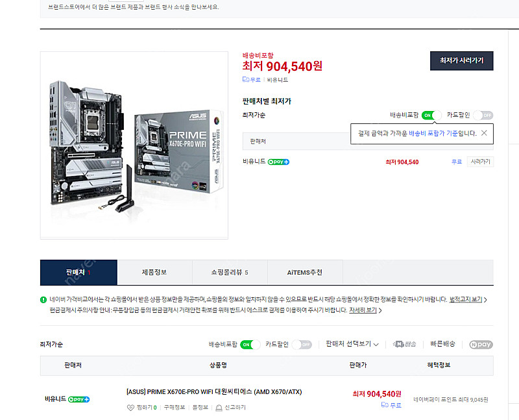Toggle 카드할인 switch in the top price section
Screen dimensions: 519x420
(483, 116)
